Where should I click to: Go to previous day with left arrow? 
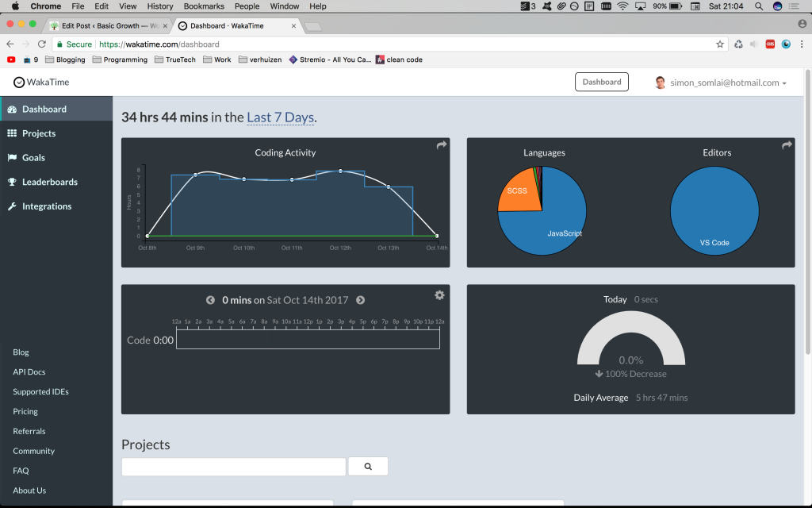pos(210,300)
